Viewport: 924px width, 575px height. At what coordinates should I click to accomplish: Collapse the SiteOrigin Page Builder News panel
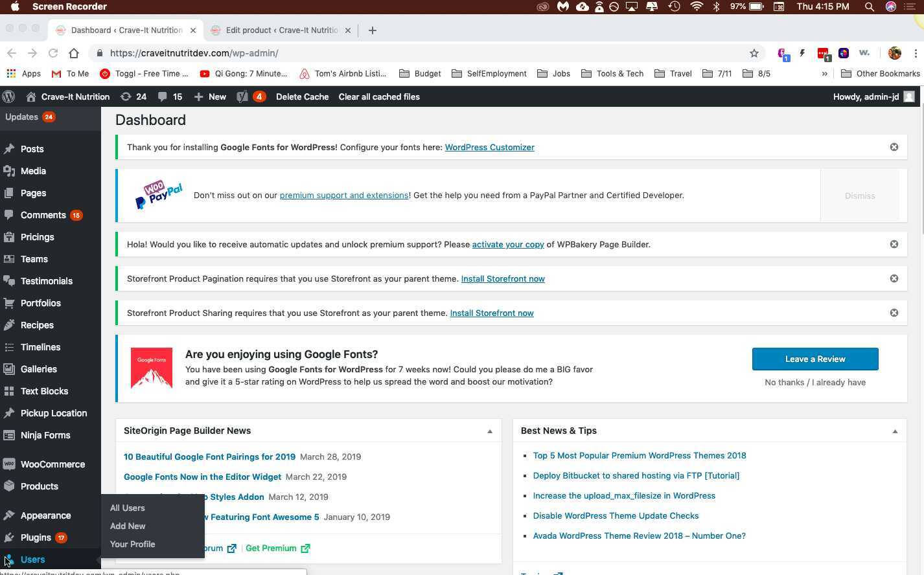pyautogui.click(x=490, y=431)
